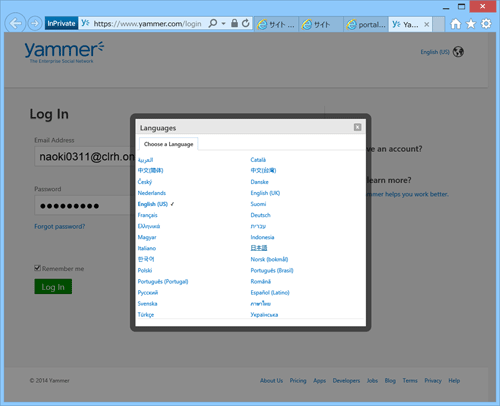Select Thai ภาษาไทย language

coord(261,303)
